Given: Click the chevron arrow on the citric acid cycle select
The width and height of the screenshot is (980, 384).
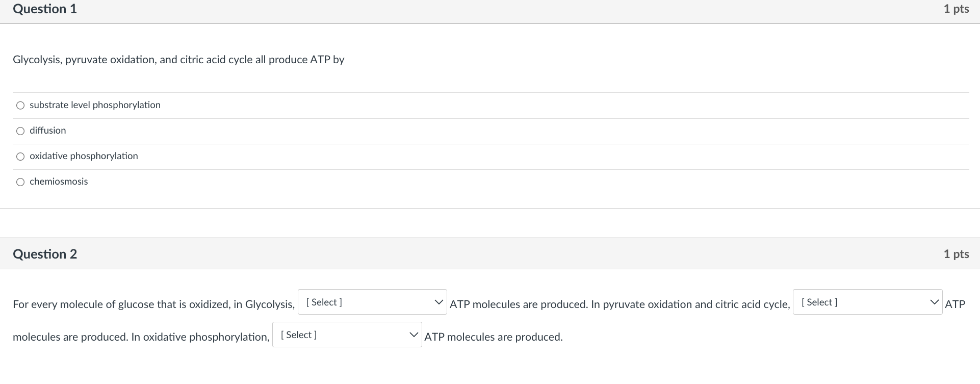Looking at the screenshot, I should pyautogui.click(x=934, y=302).
